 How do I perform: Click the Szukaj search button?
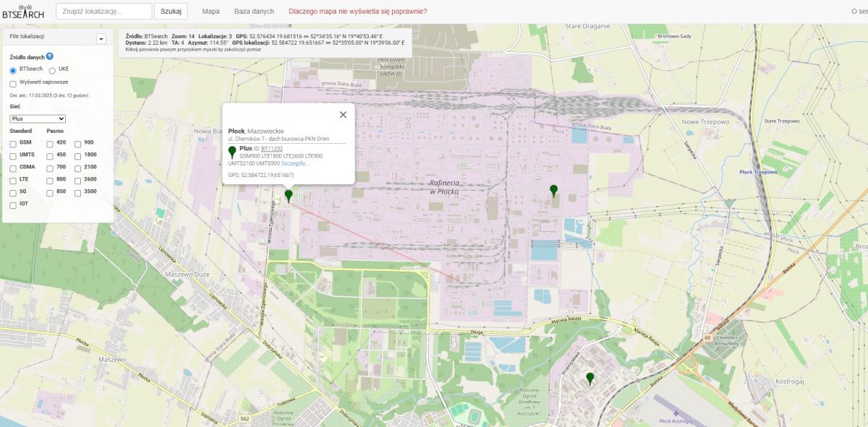point(171,12)
